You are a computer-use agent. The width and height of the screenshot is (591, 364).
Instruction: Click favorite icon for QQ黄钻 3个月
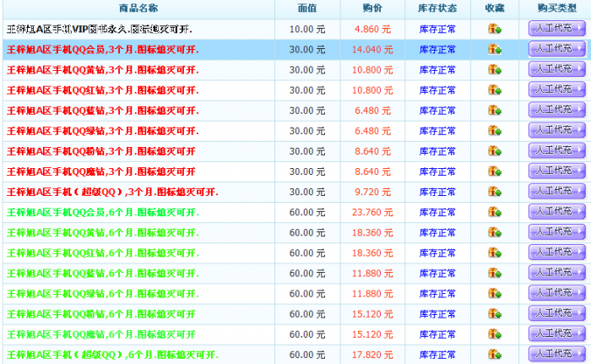(495, 69)
